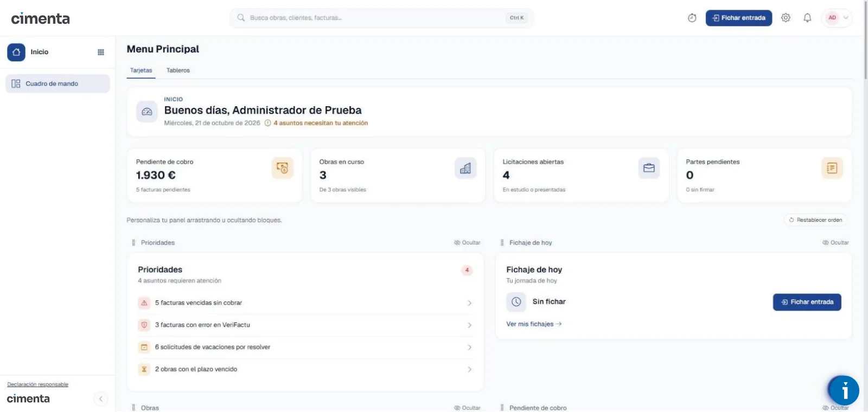Focus the Busca obras, clientes, facturas search
Viewport: 868px width, 412px height.
tap(382, 18)
